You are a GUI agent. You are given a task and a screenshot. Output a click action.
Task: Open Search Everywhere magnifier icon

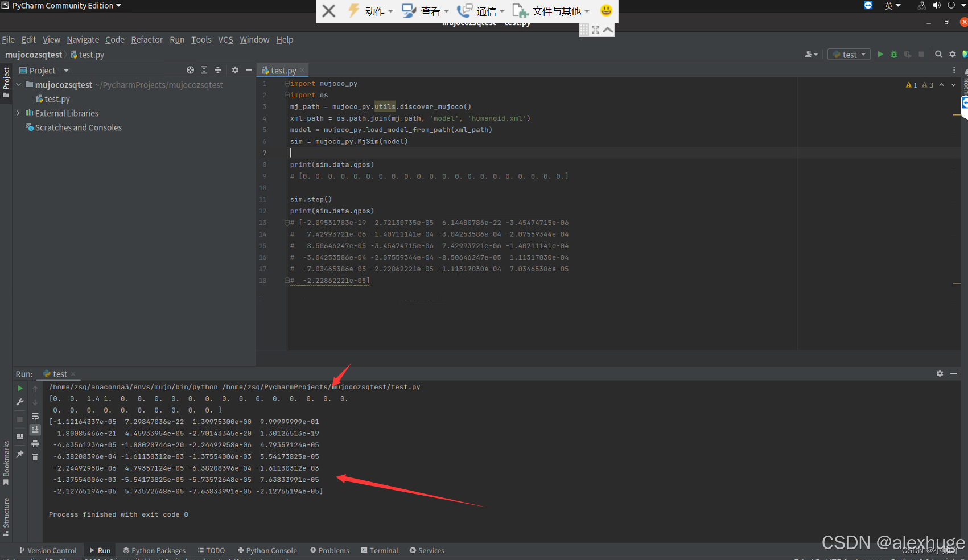coord(939,55)
